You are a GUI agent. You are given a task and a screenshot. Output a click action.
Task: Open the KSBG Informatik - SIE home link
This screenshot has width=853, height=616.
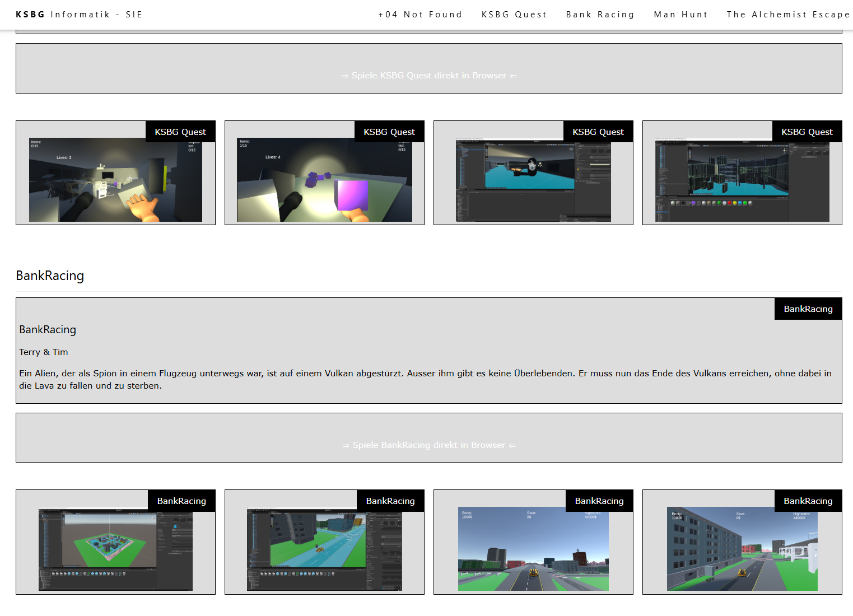click(x=79, y=15)
